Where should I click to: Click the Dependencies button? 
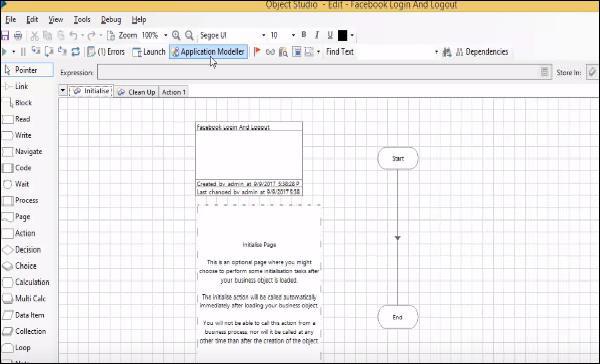(482, 52)
